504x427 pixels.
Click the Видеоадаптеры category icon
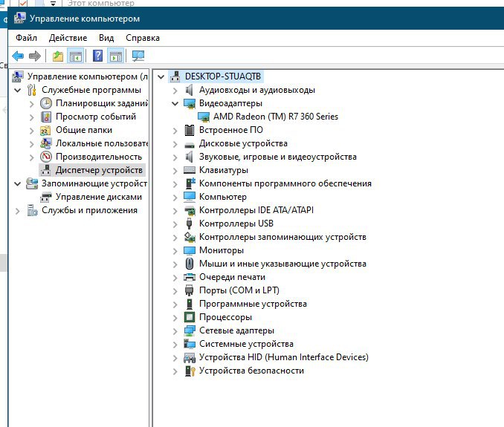pyautogui.click(x=190, y=103)
